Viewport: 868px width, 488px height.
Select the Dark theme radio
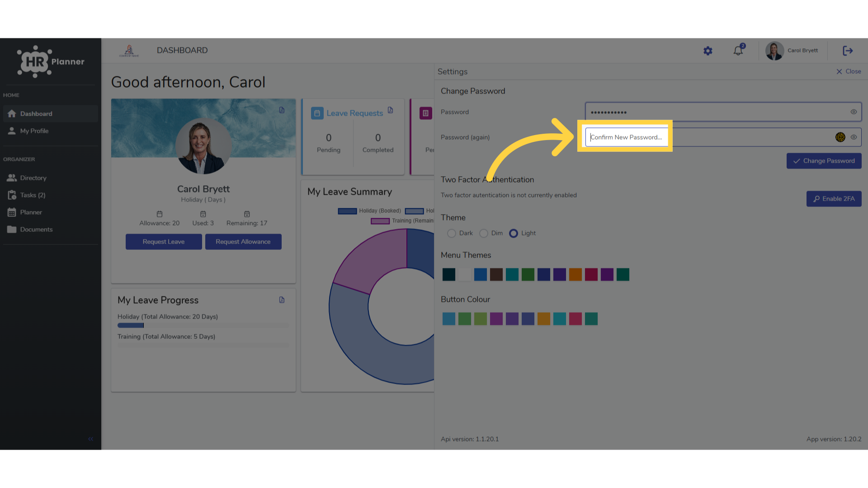451,233
